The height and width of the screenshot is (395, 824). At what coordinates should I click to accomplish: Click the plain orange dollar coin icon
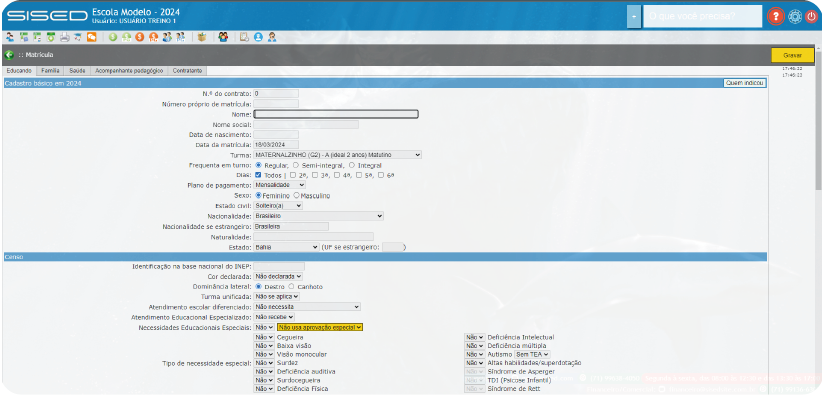pos(139,37)
